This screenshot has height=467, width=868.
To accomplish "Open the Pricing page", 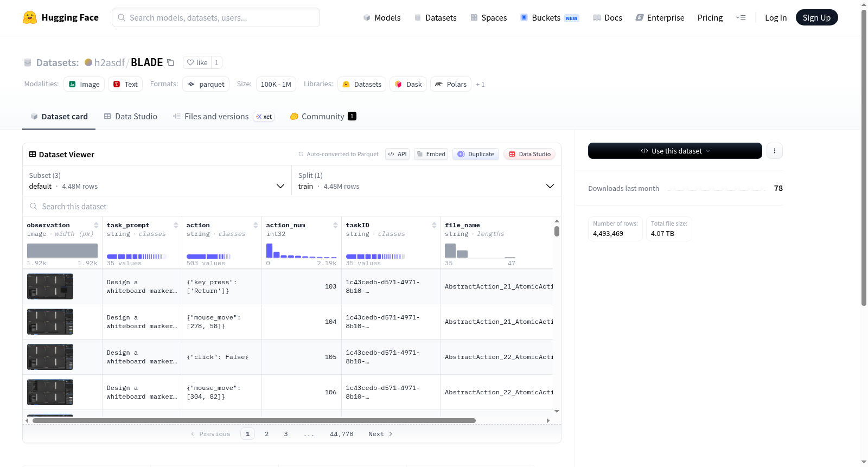I will (710, 17).
